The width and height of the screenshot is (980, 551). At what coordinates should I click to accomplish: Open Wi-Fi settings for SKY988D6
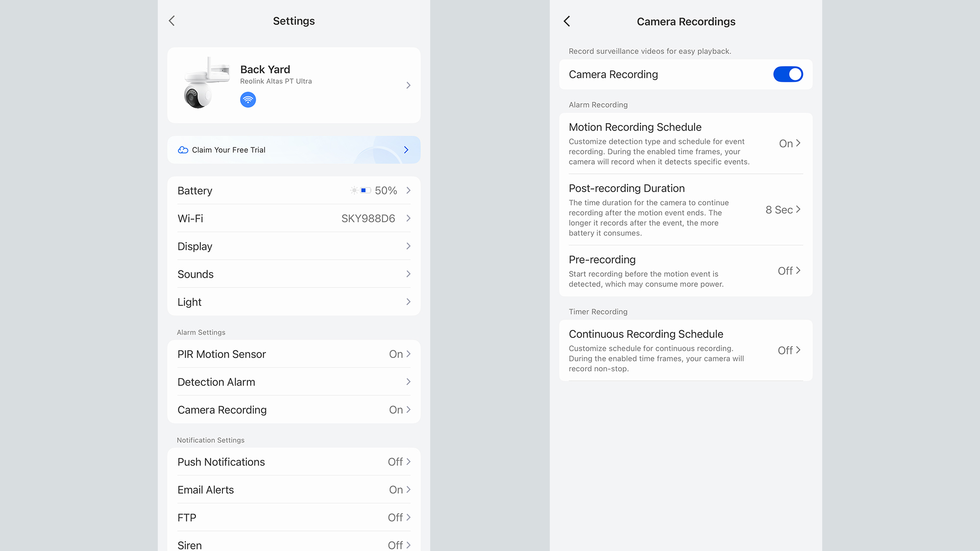294,218
